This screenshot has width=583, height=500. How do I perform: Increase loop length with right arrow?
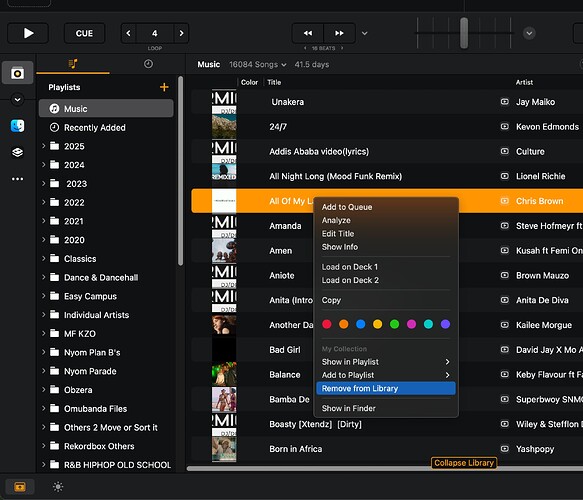(x=181, y=33)
